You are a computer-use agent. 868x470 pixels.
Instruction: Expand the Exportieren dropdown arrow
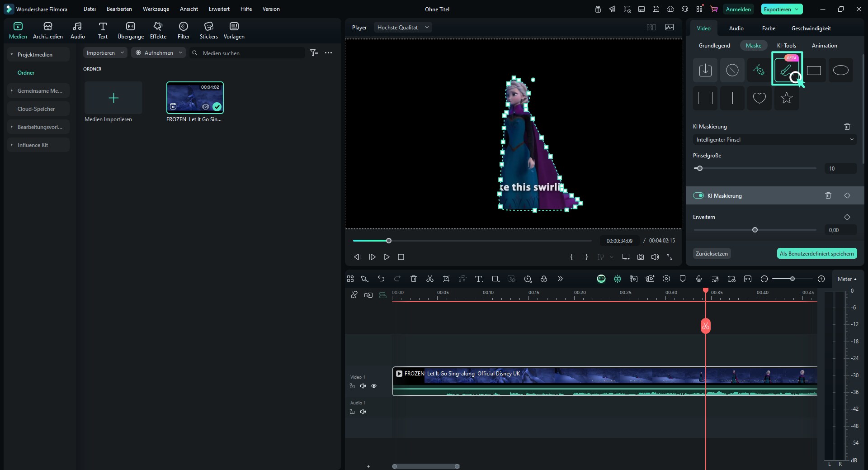(797, 9)
